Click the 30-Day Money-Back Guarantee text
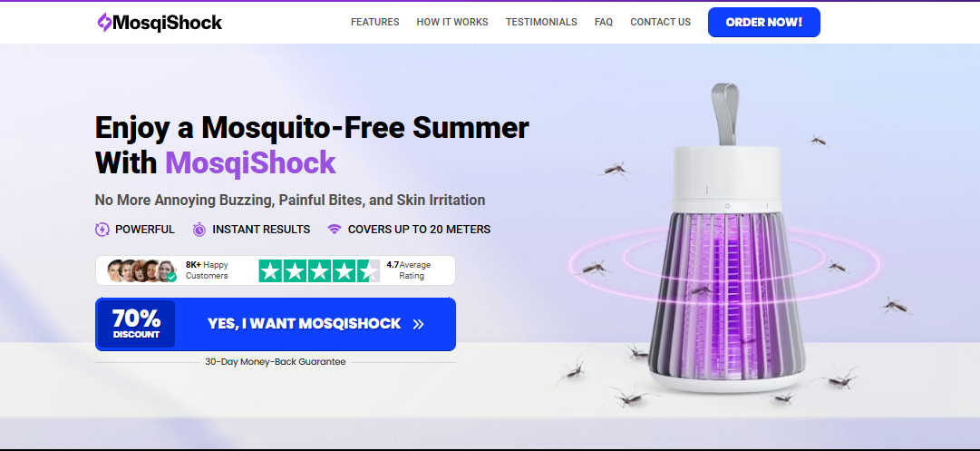Screen dimensions: 980x451 (x=275, y=361)
